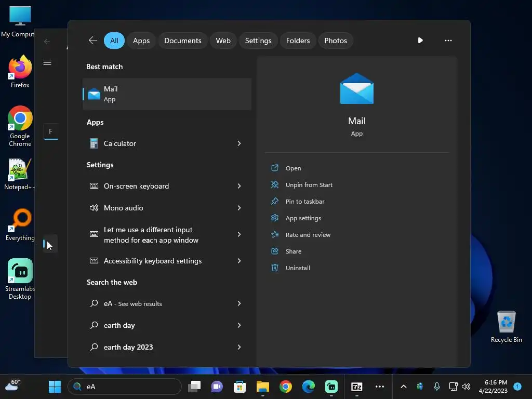Select the All filter tab

coord(114,41)
